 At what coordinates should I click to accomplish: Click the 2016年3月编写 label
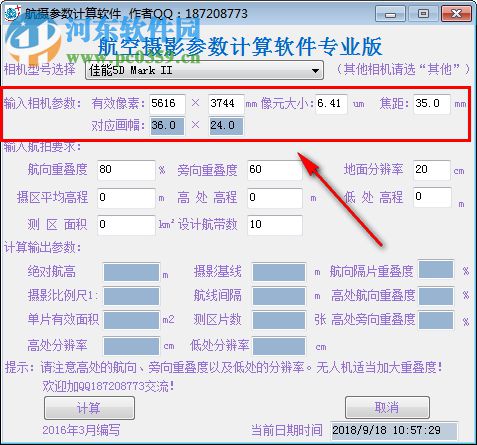pos(81,430)
